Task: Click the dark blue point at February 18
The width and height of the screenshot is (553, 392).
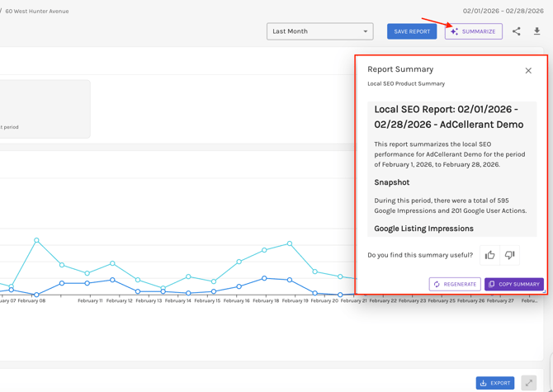Action: point(264,278)
